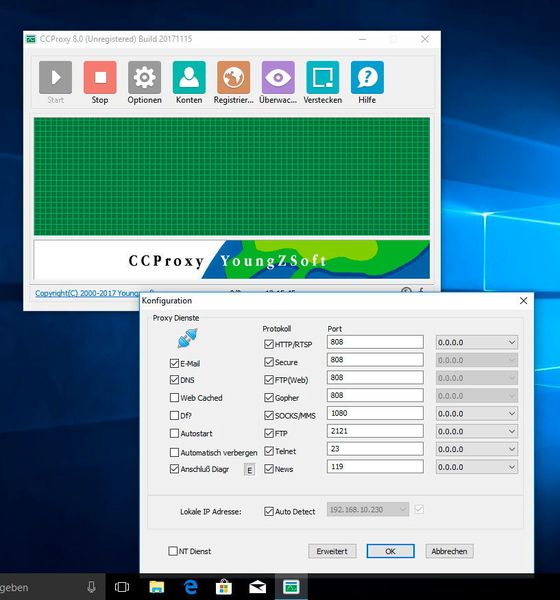The width and height of the screenshot is (560, 600).
Task: Open the Telnet row address dropdown
Action: (477, 449)
